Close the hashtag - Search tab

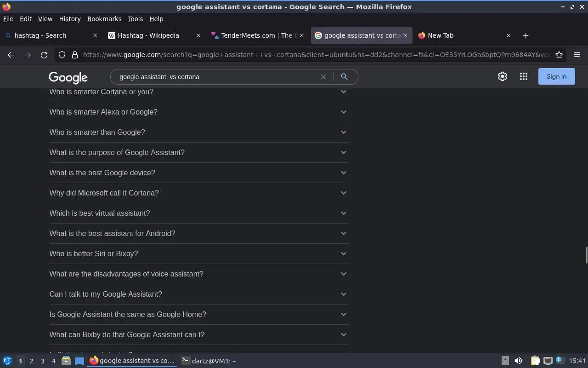[x=95, y=35]
